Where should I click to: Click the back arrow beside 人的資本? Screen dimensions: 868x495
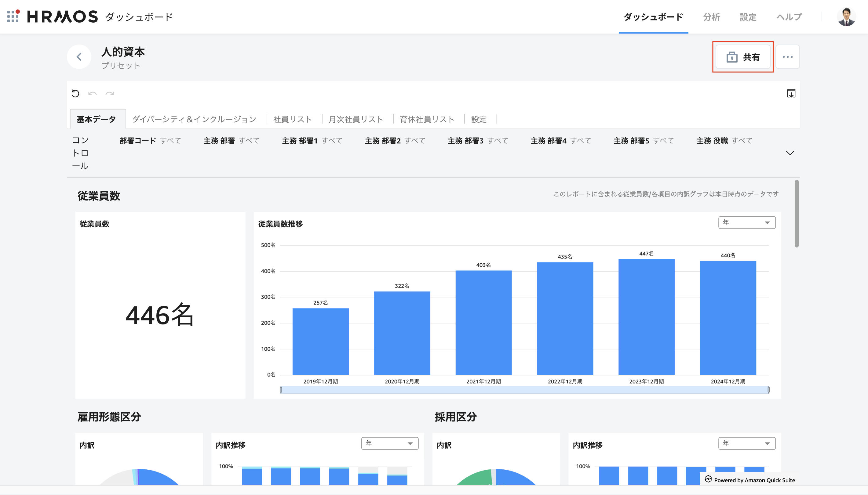point(79,57)
